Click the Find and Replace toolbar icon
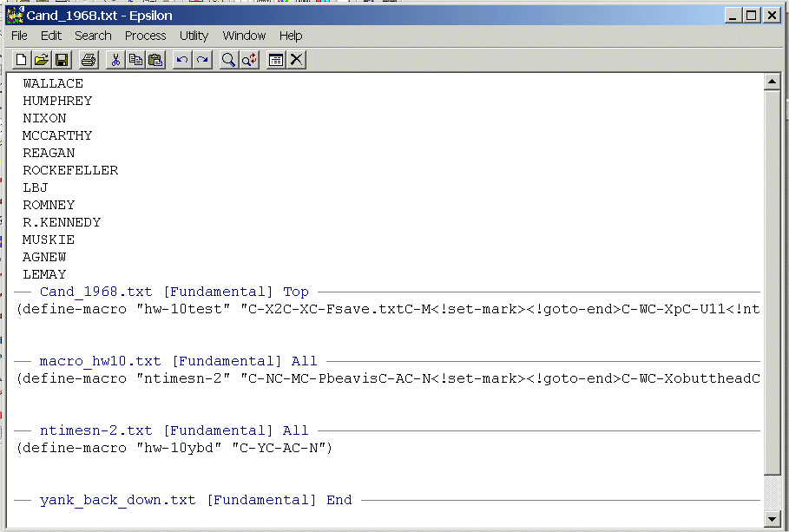789x532 pixels. point(248,59)
